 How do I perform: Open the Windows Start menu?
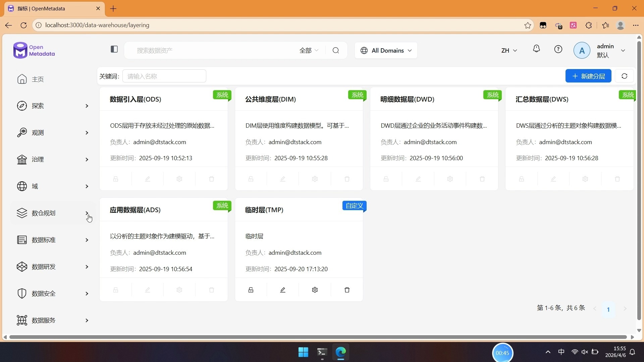pyautogui.click(x=303, y=352)
